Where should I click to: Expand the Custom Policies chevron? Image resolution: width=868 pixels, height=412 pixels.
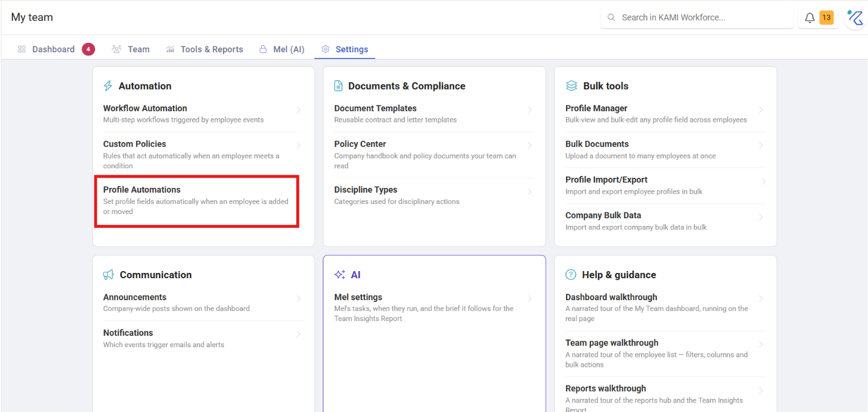pos(298,146)
